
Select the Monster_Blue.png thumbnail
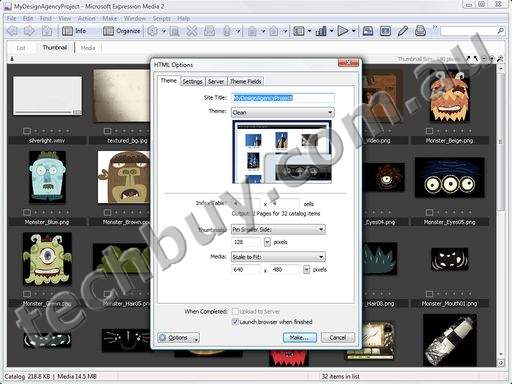(47, 177)
